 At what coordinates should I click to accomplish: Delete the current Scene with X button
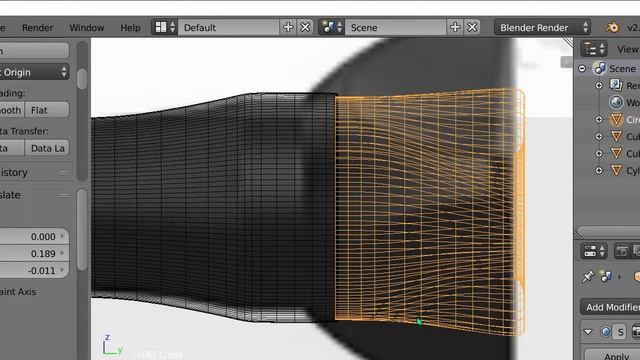coord(472,27)
